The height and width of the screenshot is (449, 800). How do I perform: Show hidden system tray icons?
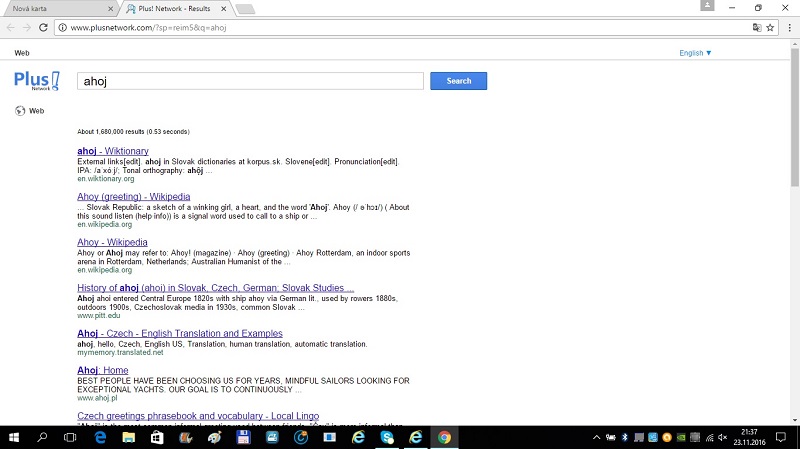click(598, 437)
